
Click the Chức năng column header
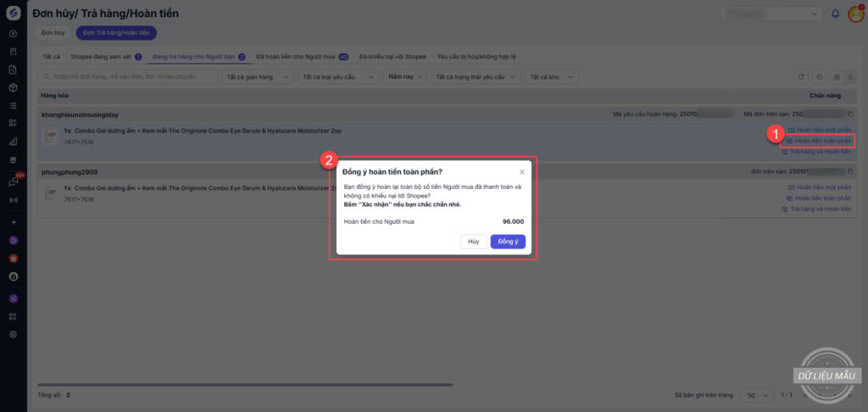tap(825, 96)
